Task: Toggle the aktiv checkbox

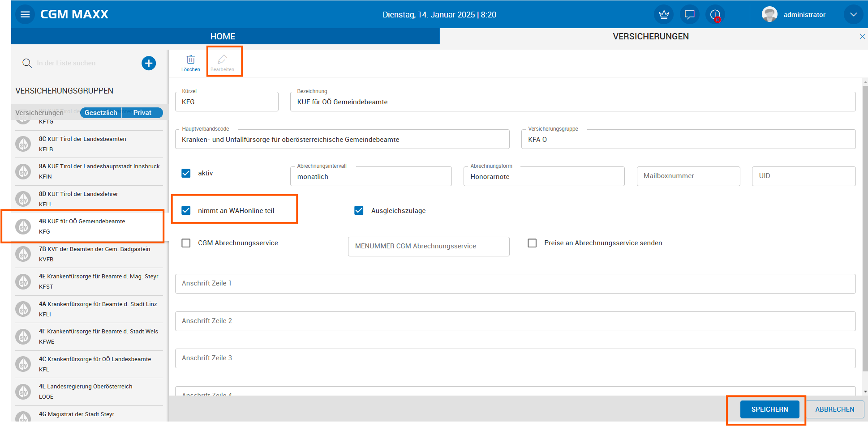Action: 186,173
